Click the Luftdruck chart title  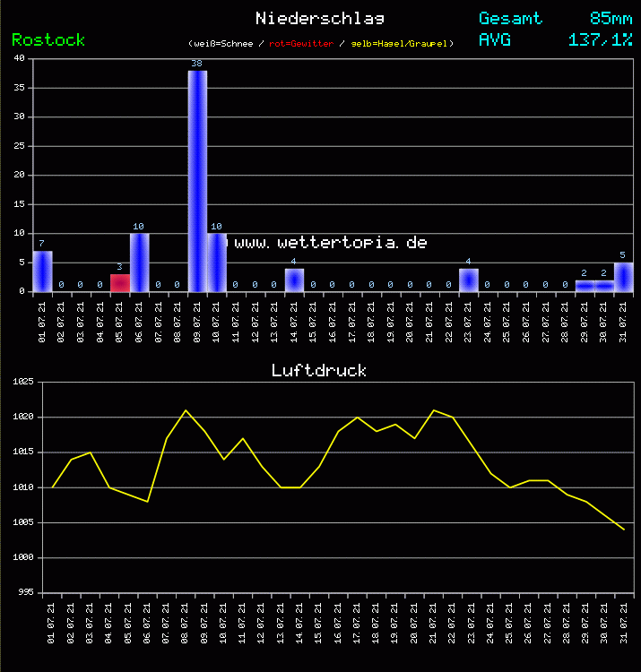pos(319,370)
